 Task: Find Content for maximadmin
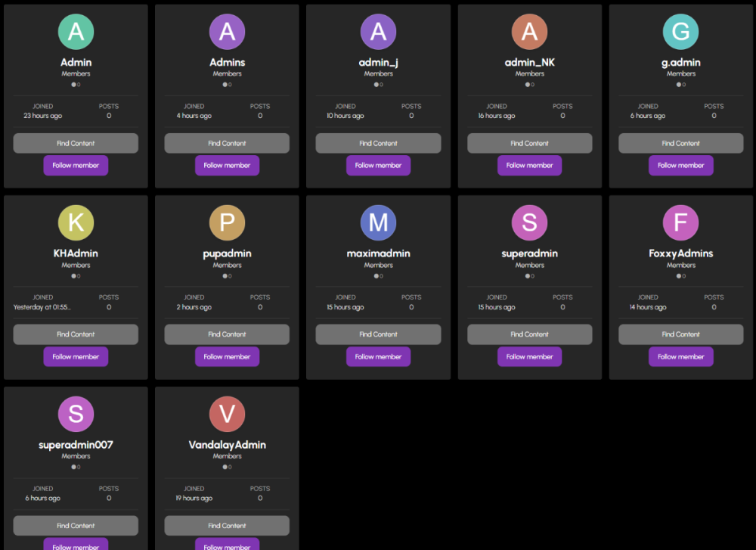coord(378,334)
